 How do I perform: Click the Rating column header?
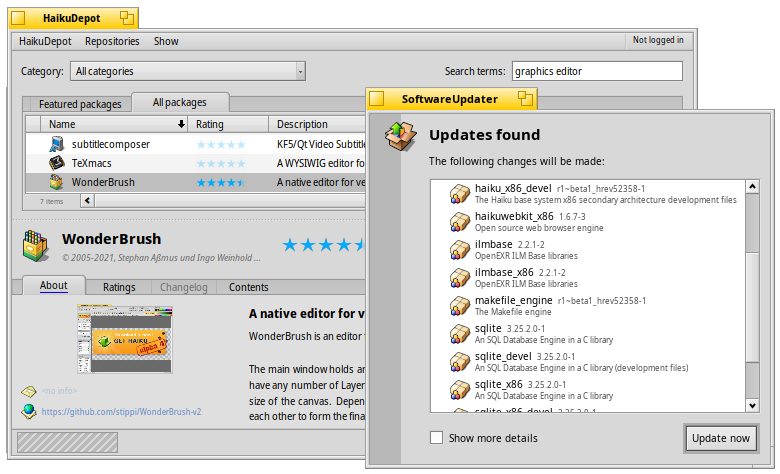click(227, 124)
